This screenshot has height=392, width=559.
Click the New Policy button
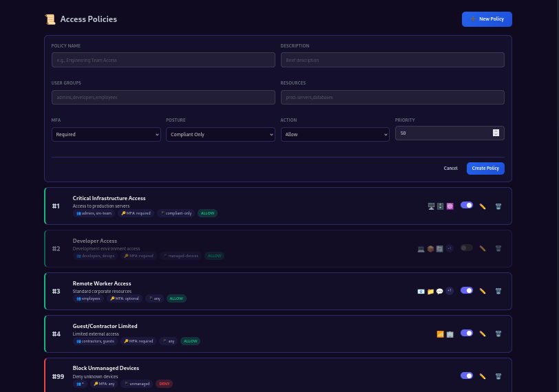(x=487, y=19)
